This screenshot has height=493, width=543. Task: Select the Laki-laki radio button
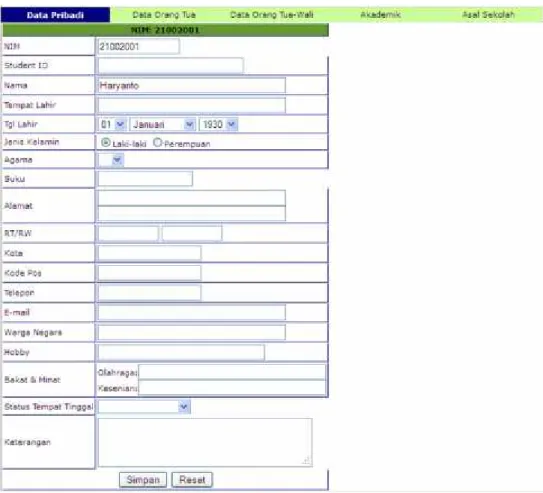106,142
